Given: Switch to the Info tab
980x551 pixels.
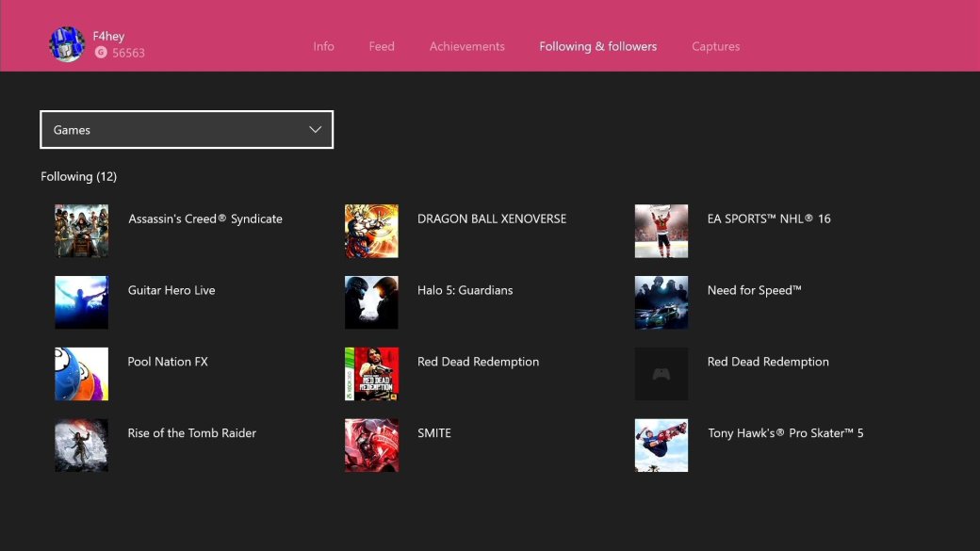Looking at the screenshot, I should (324, 46).
